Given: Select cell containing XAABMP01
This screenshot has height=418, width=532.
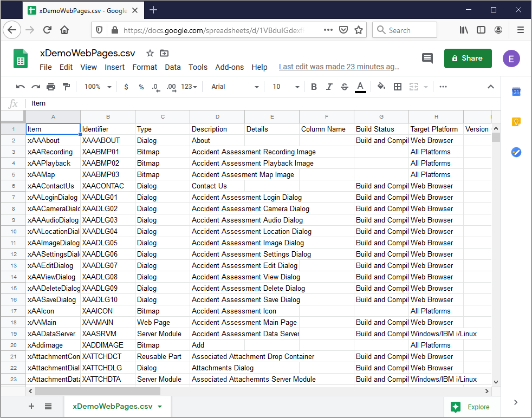Looking at the screenshot, I should pyautogui.click(x=108, y=152).
